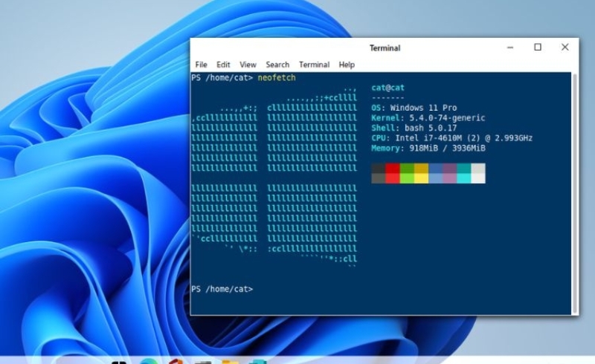Click the 'cat@cat' user host line
The width and height of the screenshot is (595, 364).
[387, 88]
